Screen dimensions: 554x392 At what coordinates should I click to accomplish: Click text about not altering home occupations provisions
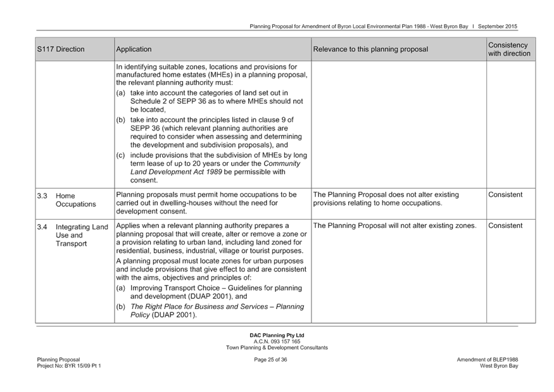point(386,199)
